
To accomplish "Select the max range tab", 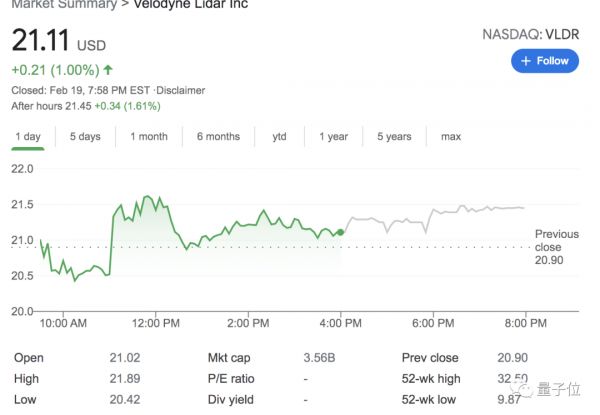I will click(451, 137).
